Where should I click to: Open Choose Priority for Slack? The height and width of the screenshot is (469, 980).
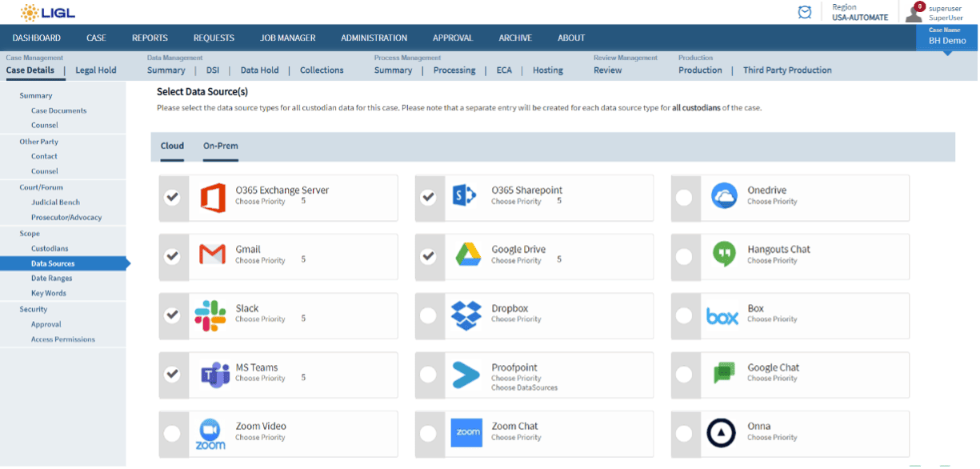pos(260,319)
